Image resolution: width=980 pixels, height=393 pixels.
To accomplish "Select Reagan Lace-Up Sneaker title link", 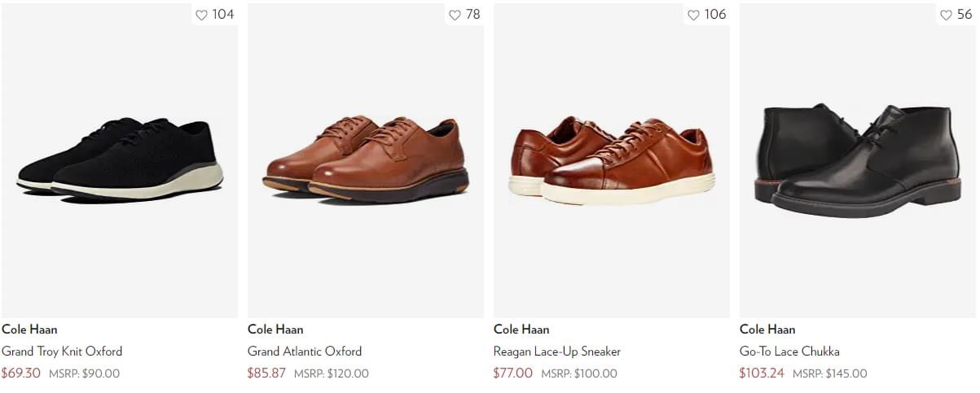I will pos(557,352).
